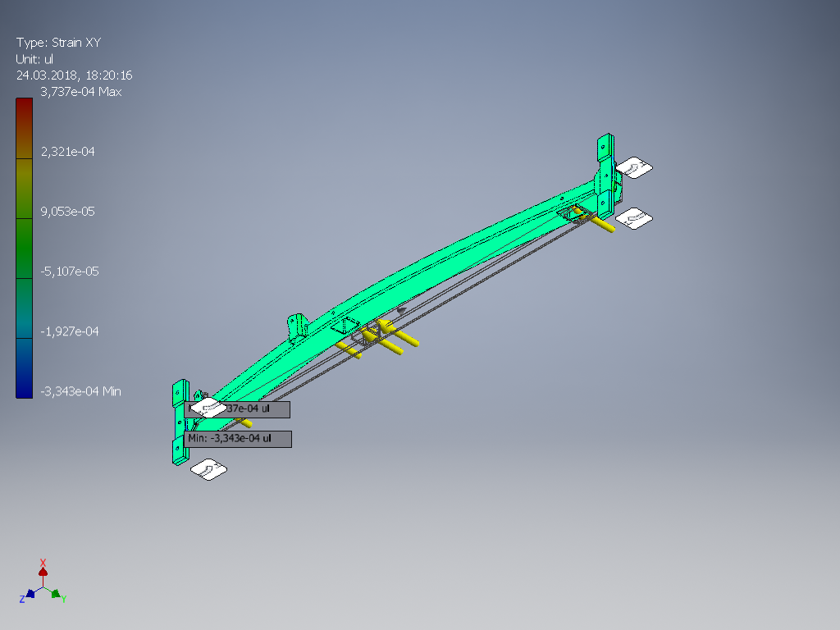This screenshot has height=630, width=840.
Task: Click the '-3,343e-04 Min' legend value
Action: [x=81, y=391]
